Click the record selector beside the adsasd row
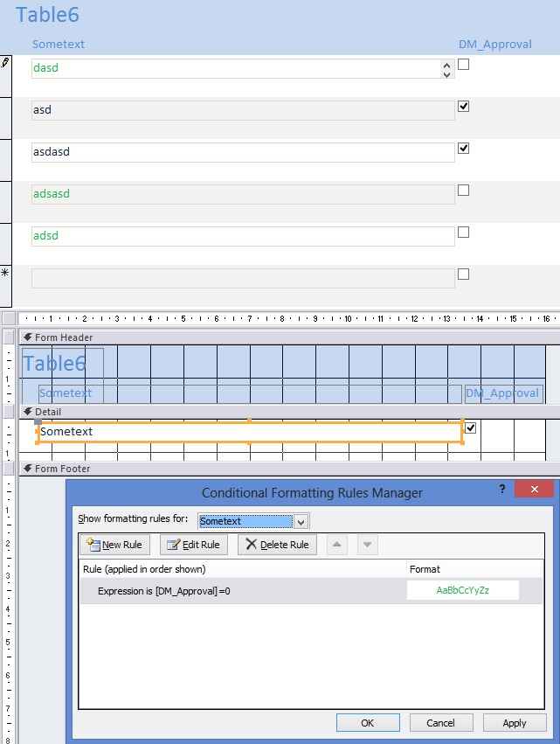 pos(6,202)
